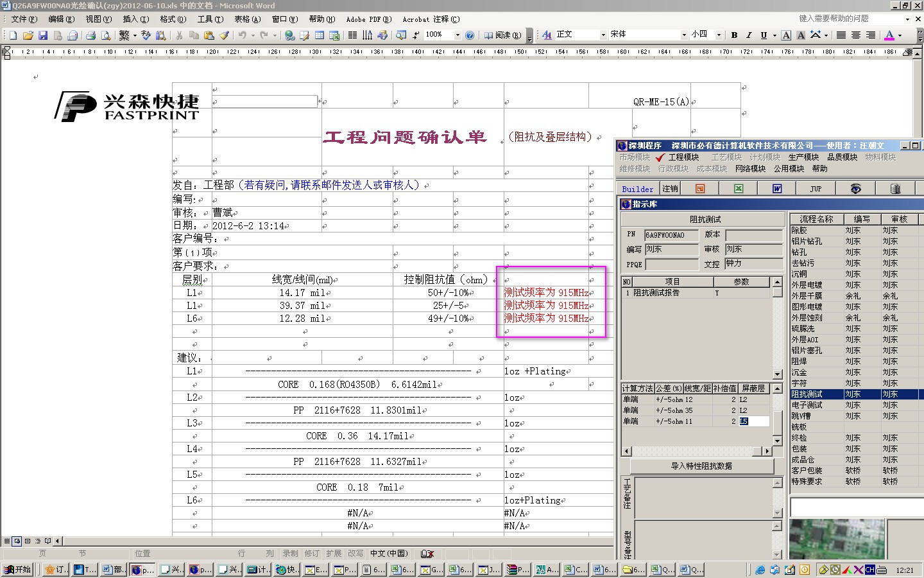Activate the Format Painter brush
924x578 pixels.
[x=224, y=35]
